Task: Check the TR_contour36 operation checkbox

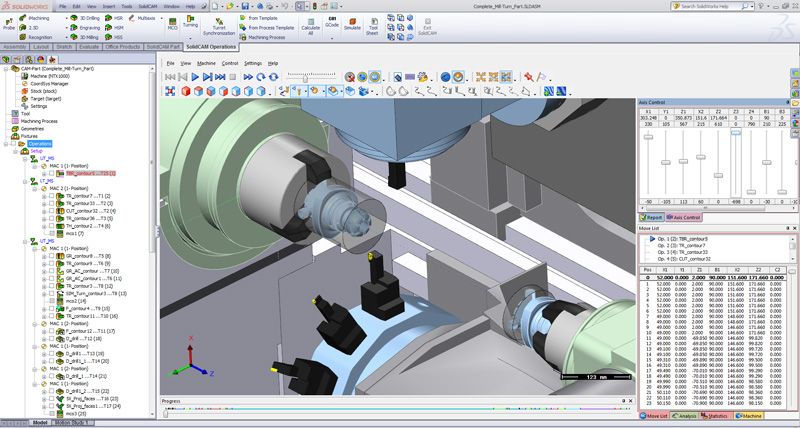Action: coord(52,218)
